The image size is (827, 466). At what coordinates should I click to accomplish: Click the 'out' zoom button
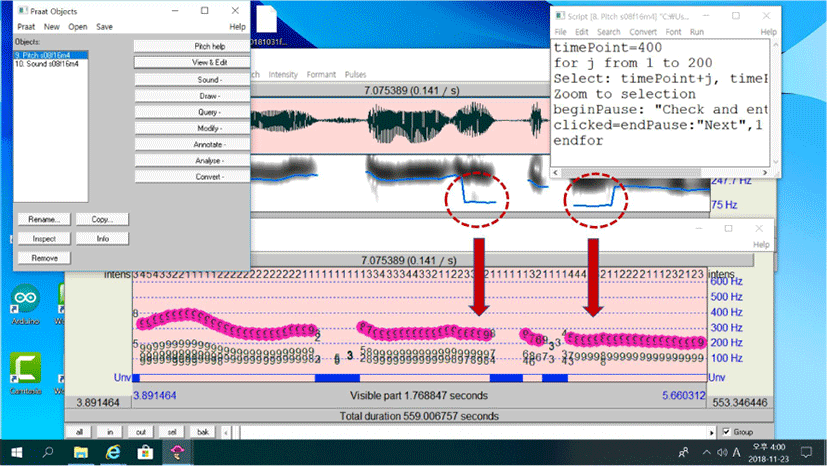coord(141,432)
